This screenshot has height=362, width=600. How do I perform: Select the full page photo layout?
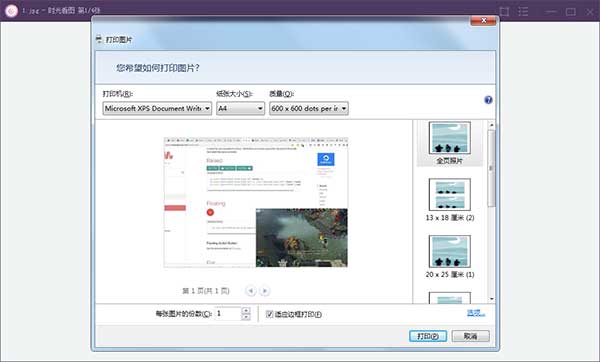coord(450,143)
